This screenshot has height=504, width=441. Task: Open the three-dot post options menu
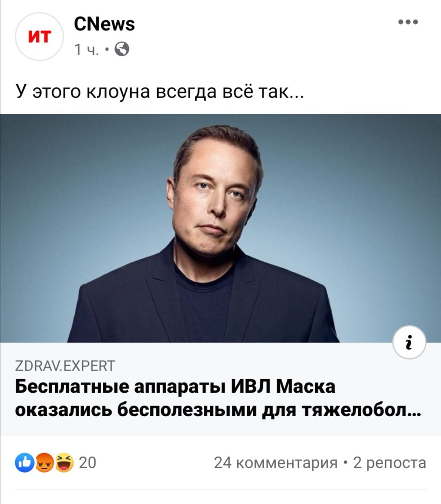[x=408, y=22]
